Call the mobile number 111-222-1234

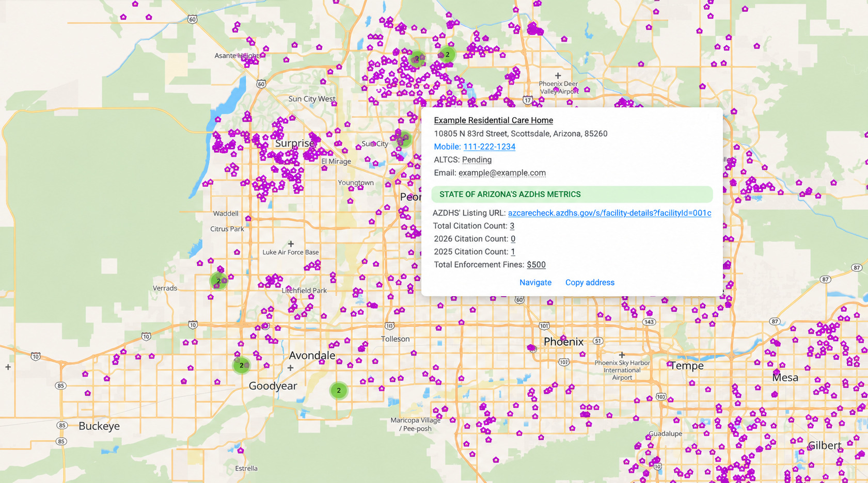tap(489, 147)
